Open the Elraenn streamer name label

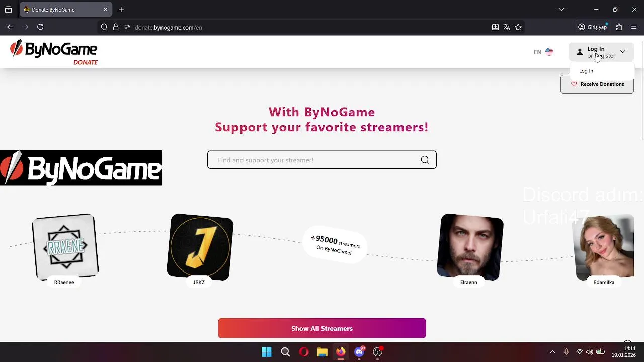coord(469,282)
